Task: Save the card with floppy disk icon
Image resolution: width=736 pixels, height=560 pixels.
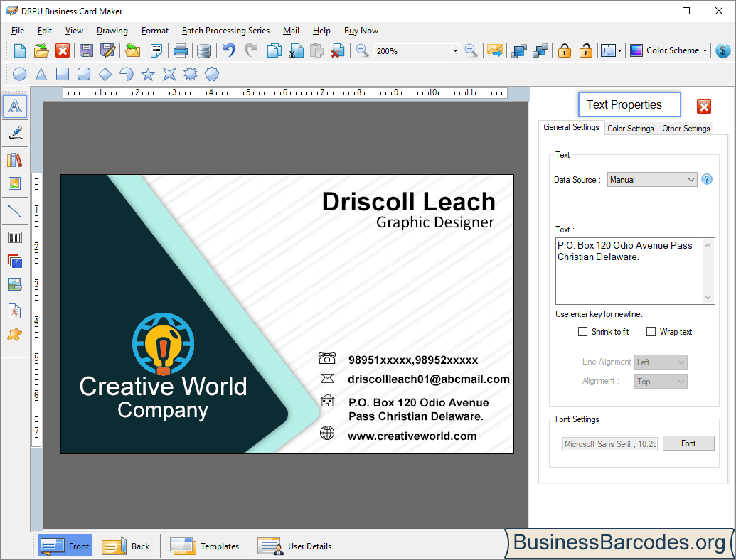Action: click(86, 50)
